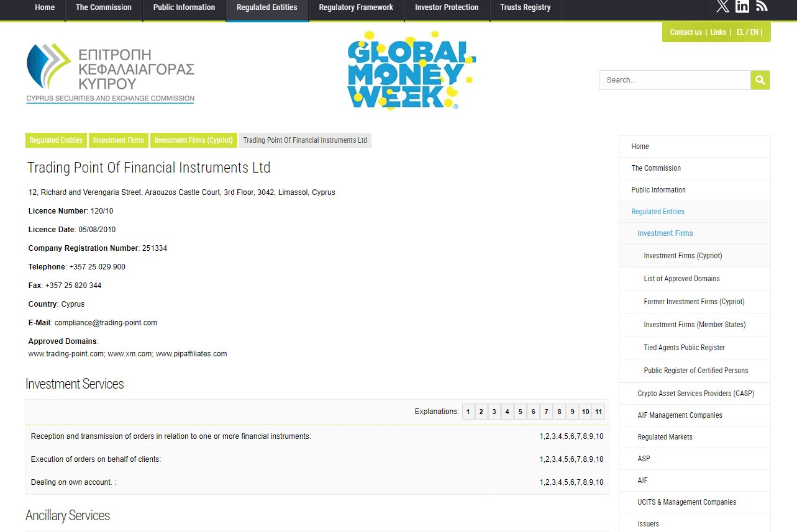Select Regulated Entities in right sidebar
The height and width of the screenshot is (532, 797).
tap(695, 212)
